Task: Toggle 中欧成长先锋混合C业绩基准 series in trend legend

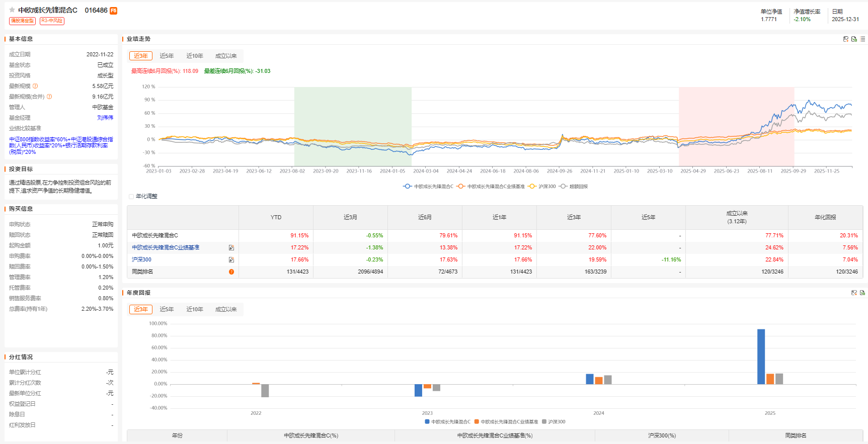Action: click(x=491, y=187)
